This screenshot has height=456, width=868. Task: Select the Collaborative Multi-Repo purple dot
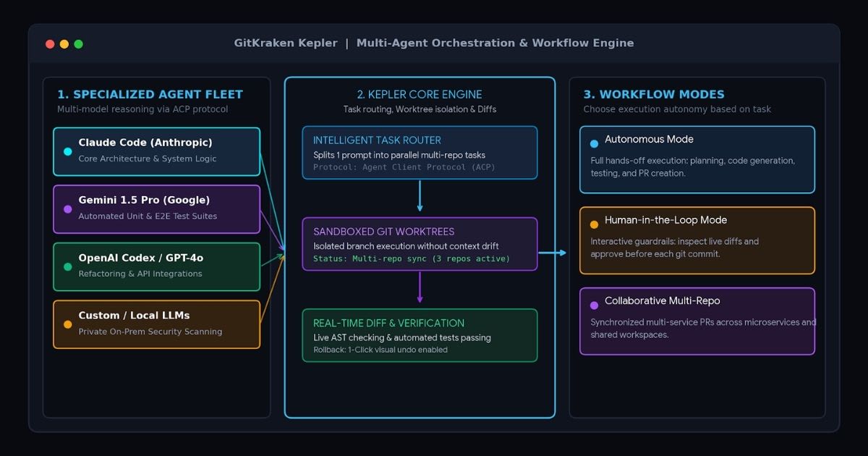click(595, 305)
